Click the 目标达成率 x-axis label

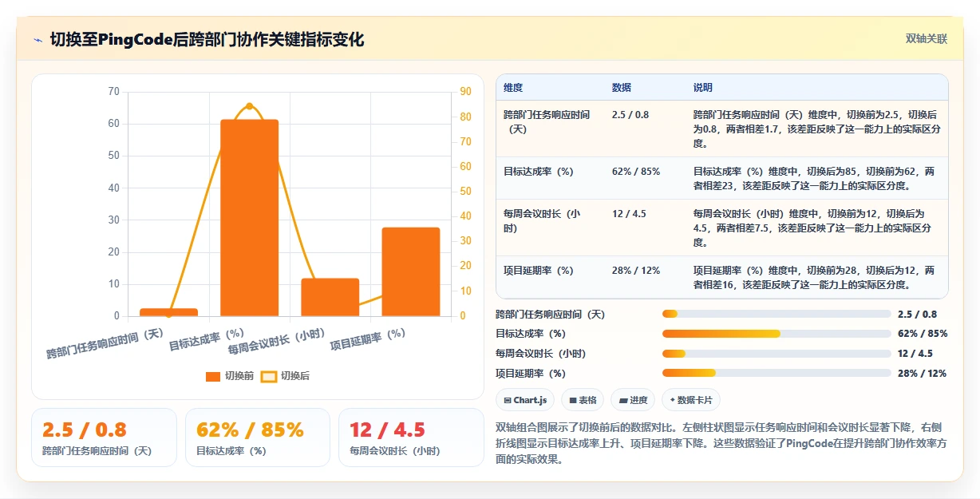207,339
